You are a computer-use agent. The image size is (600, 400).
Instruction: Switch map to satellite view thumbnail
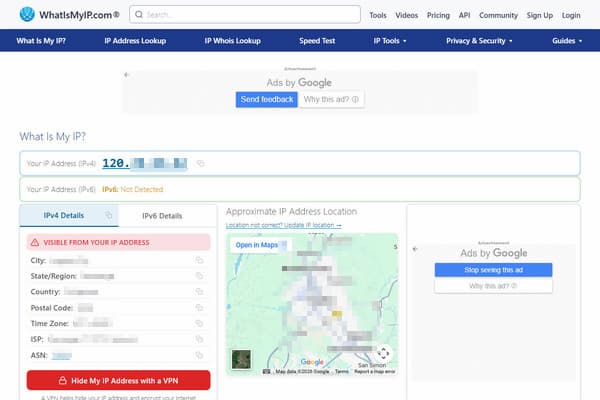click(241, 359)
